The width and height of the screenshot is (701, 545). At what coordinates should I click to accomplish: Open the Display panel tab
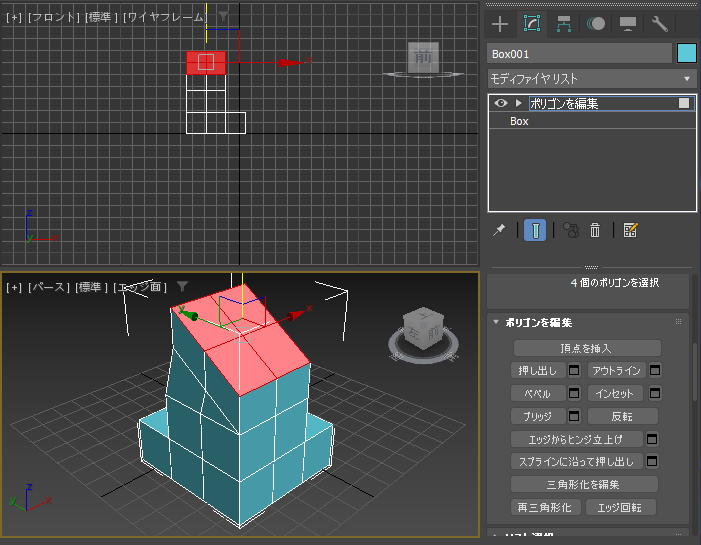coord(628,24)
